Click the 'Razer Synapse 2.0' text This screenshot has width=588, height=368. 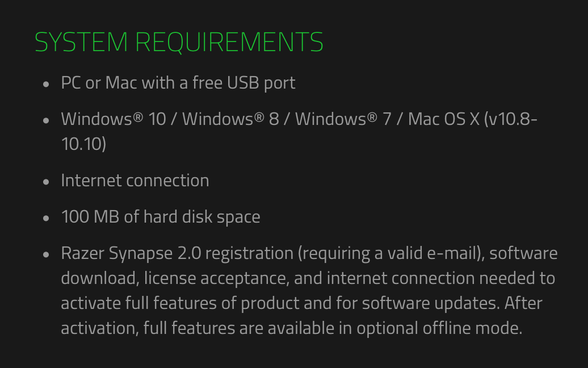pos(131,253)
